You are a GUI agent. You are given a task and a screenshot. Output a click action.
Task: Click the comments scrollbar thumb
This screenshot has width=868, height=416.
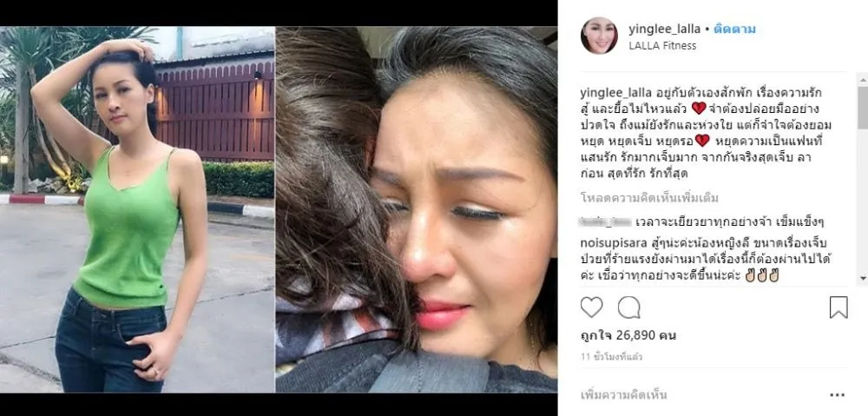[x=863, y=106]
